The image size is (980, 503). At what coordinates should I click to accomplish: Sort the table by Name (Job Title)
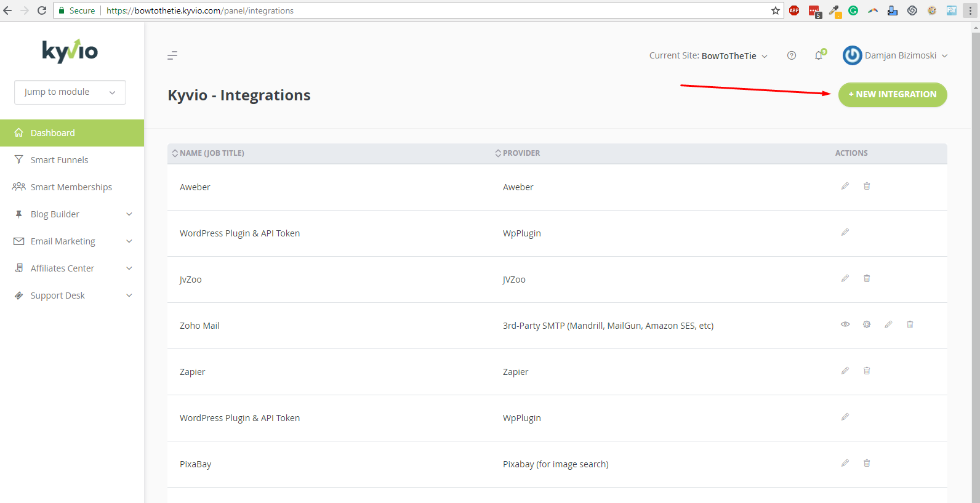pos(208,153)
